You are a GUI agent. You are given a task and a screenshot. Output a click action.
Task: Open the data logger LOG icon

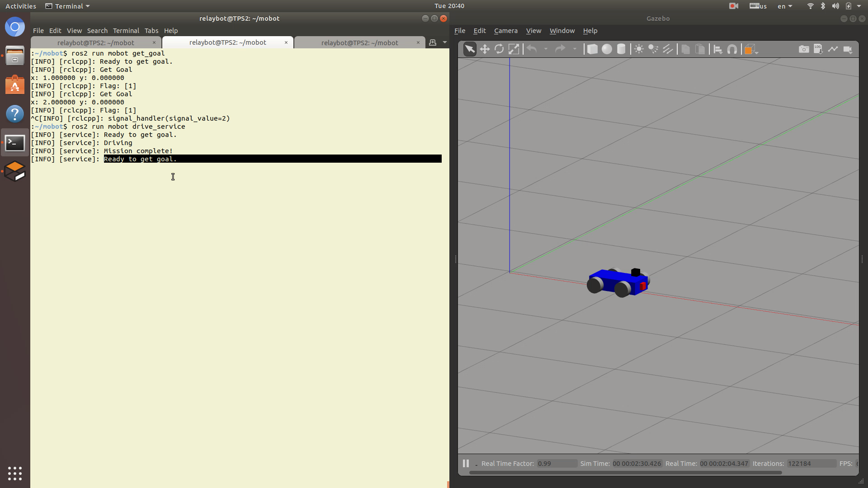[x=818, y=49]
